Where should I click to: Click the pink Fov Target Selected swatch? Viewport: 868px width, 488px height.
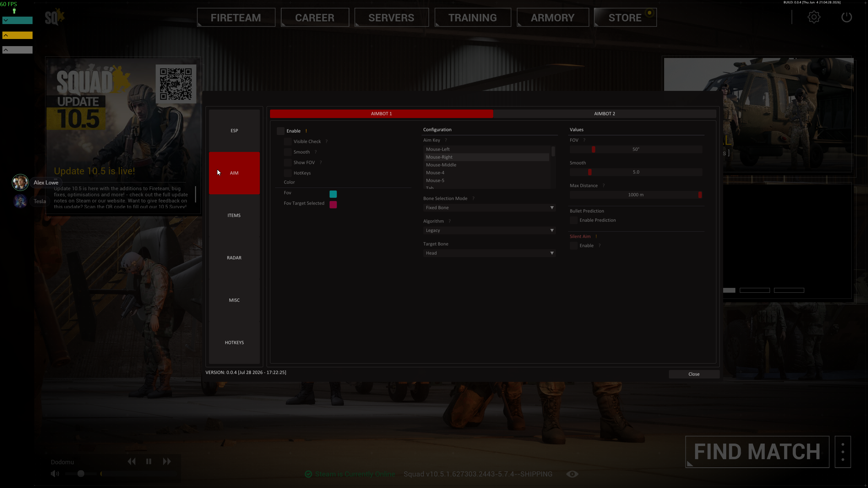pyautogui.click(x=333, y=204)
